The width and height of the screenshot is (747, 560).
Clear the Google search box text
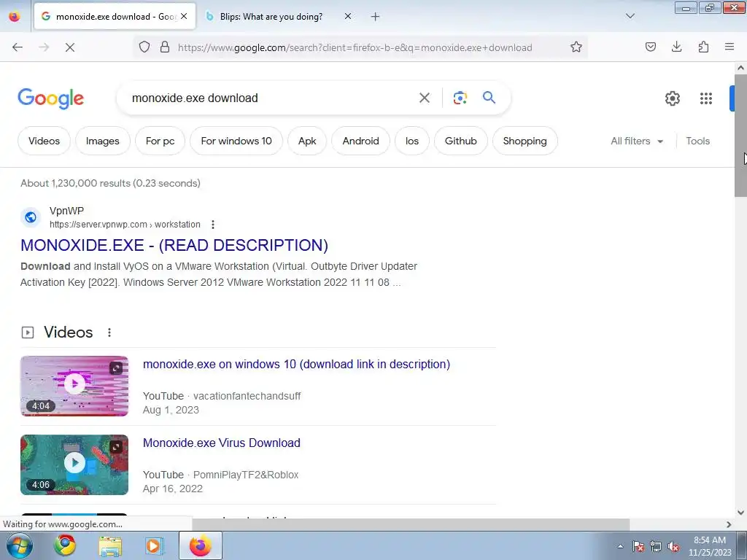point(424,98)
